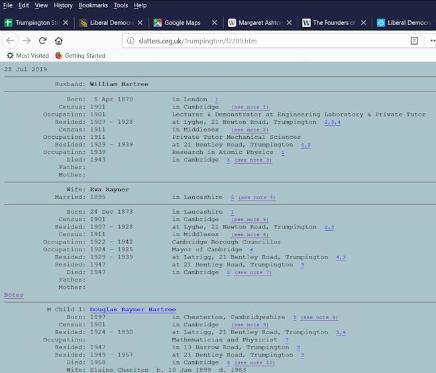Open the site information icon in address bar

[x=131, y=41]
